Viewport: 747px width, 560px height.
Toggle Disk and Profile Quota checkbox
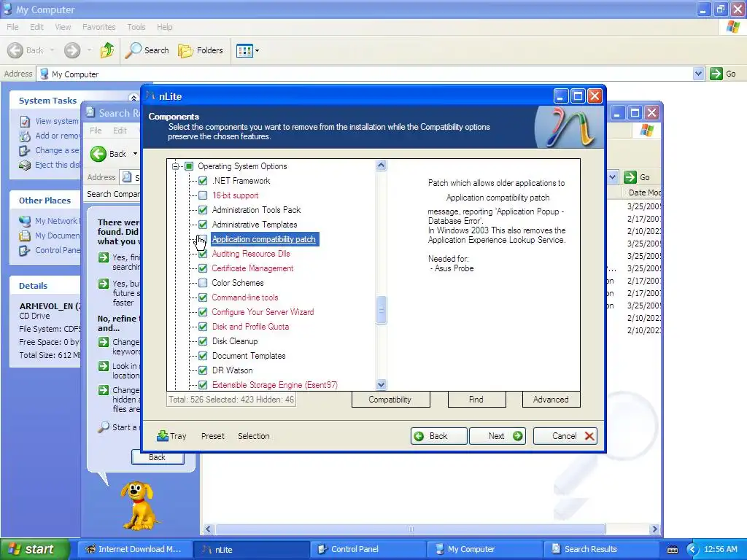[x=203, y=327]
